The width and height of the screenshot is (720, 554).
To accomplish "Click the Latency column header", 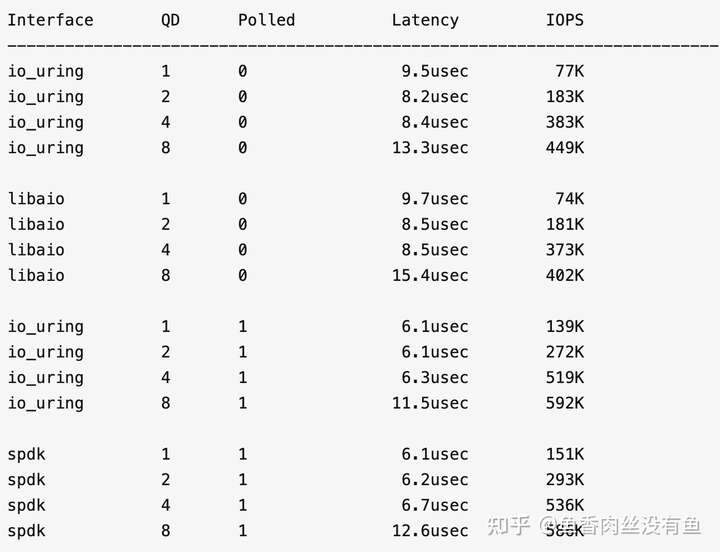I will point(425,20).
